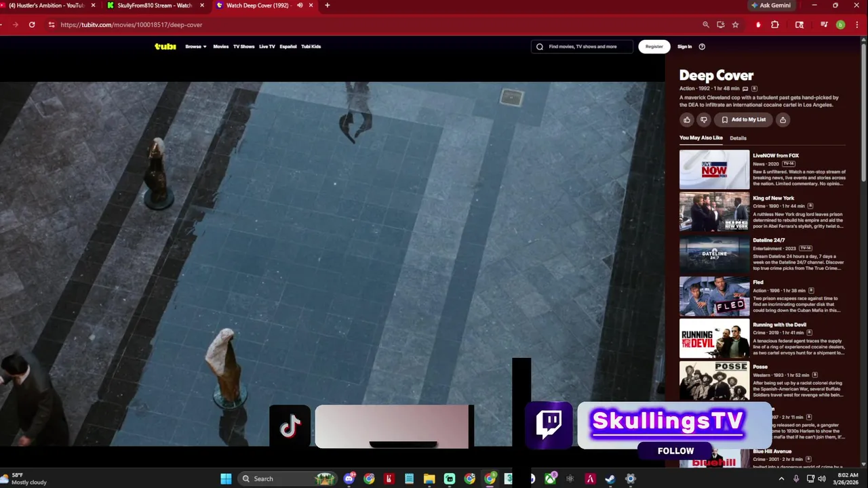Screen dimensions: 868x488
Task: Open the Fled movie thumbnail
Action: click(714, 296)
